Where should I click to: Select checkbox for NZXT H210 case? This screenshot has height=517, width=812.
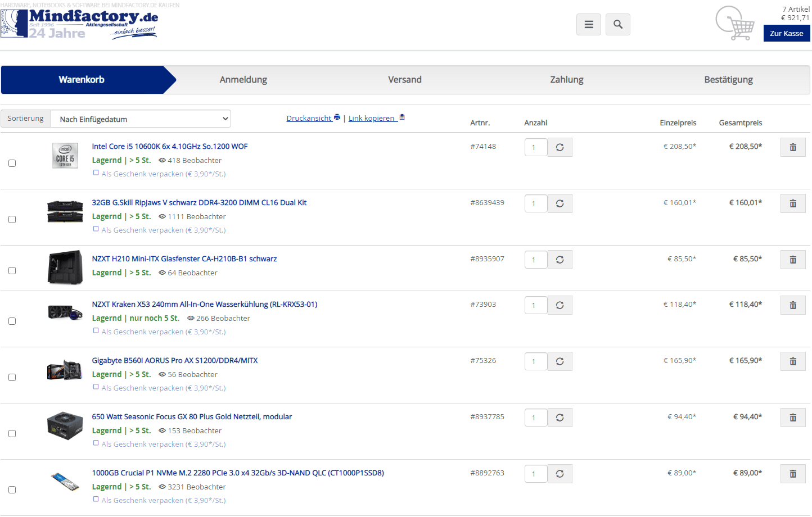[x=12, y=270]
